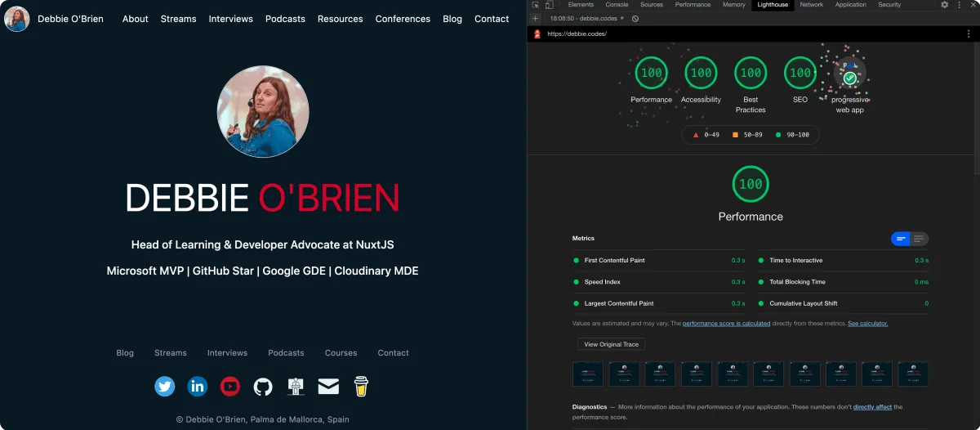Activate the inspect element picker icon
This screenshot has width=980, height=430.
click(x=535, y=5)
